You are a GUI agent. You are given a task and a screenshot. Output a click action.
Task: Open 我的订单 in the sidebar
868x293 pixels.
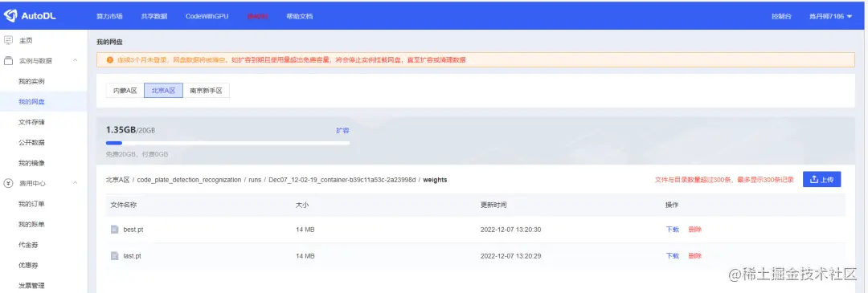click(x=31, y=204)
